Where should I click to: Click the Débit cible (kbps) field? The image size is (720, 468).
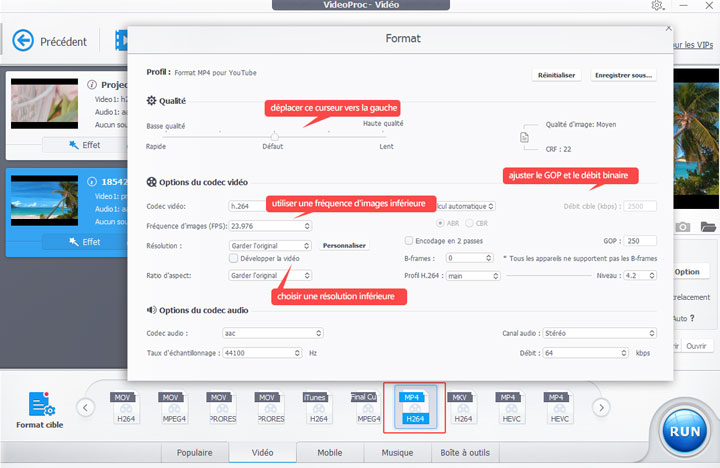(x=640, y=206)
